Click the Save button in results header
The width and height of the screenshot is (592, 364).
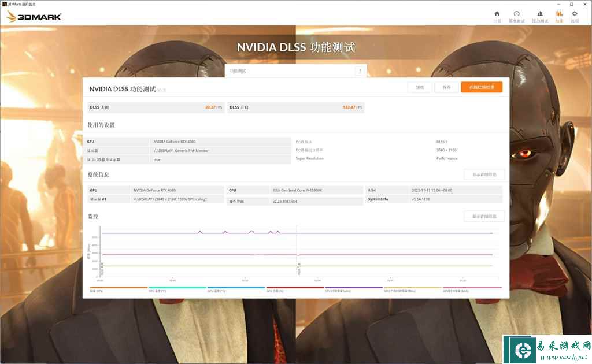click(446, 87)
